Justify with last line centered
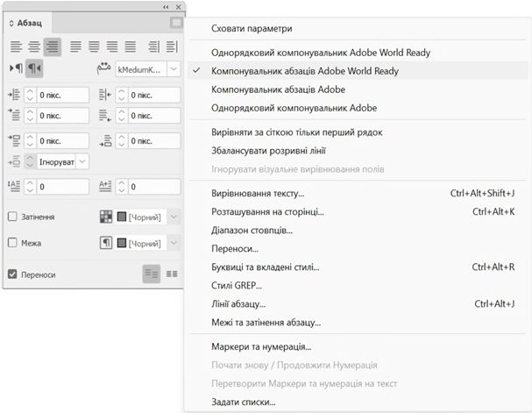 (x=94, y=46)
